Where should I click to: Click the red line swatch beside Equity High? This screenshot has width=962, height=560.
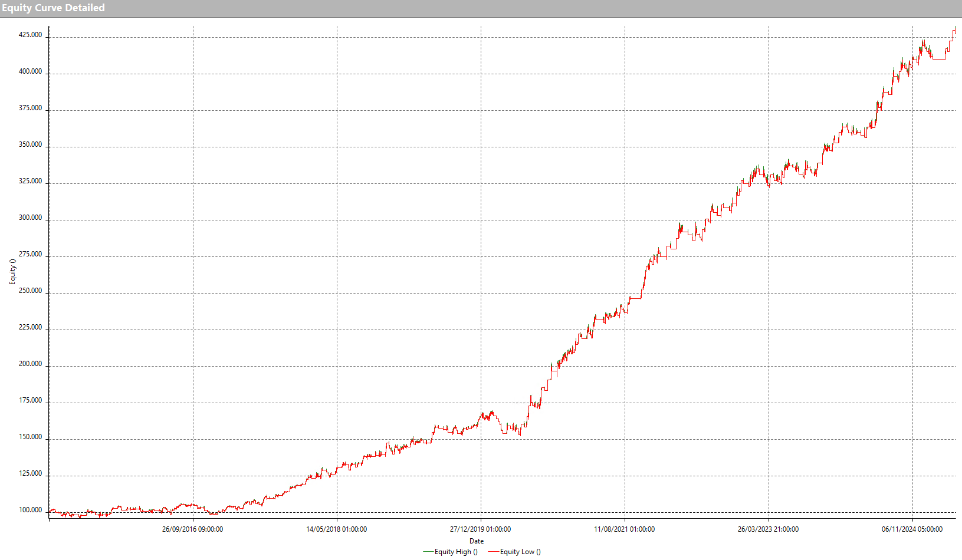click(428, 552)
